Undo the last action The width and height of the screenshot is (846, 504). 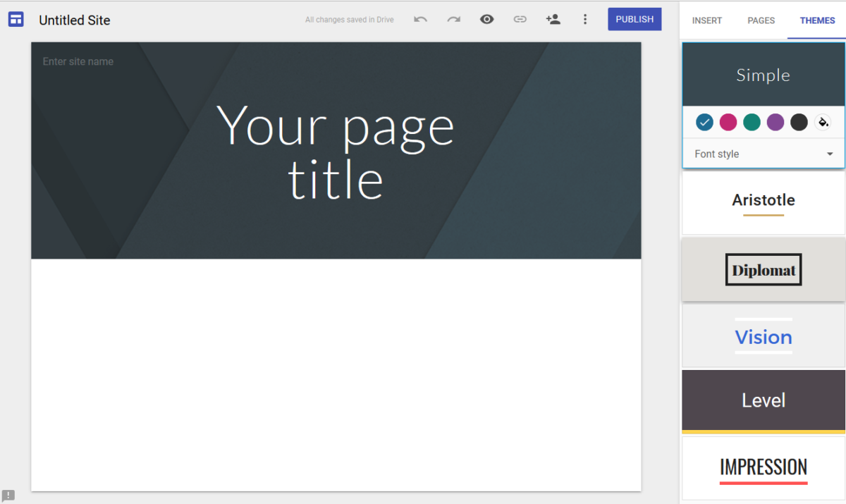[421, 19]
